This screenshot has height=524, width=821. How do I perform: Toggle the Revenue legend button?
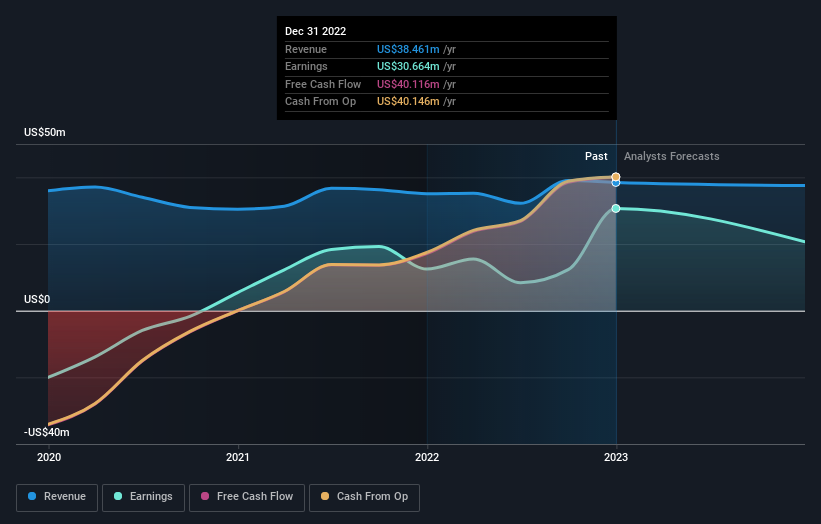(57, 497)
